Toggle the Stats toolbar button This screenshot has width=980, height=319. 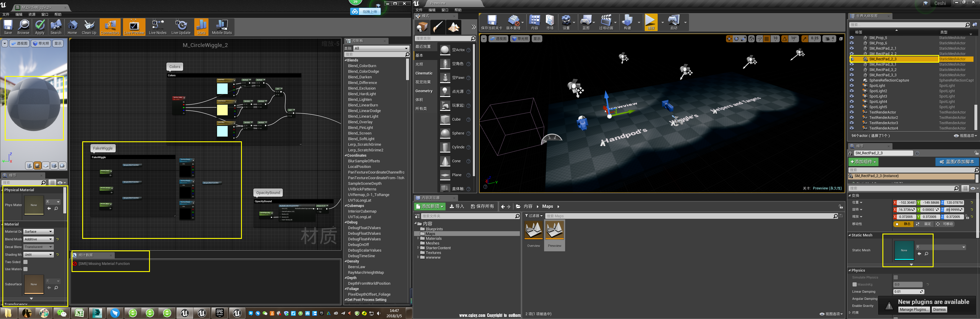(x=201, y=27)
